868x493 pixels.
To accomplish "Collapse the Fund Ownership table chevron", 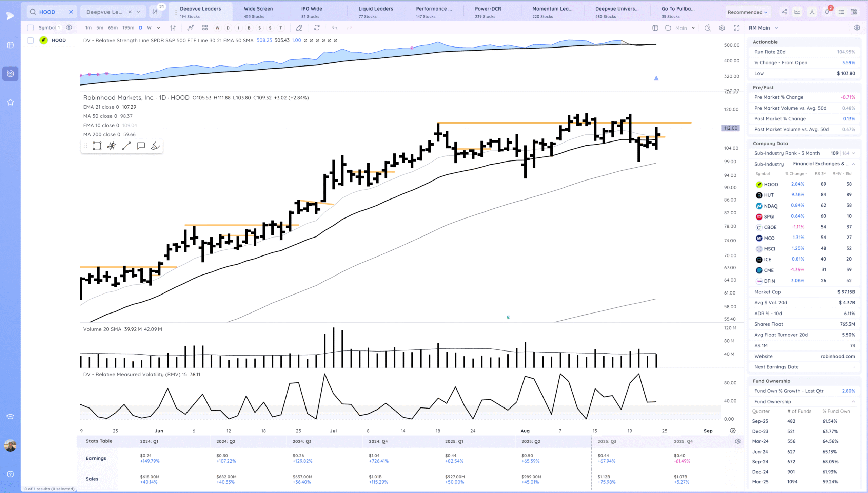I will [853, 402].
